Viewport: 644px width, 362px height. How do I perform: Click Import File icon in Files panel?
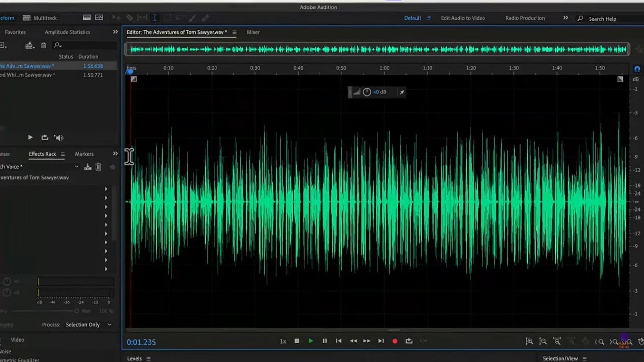pyautogui.click(x=30, y=45)
